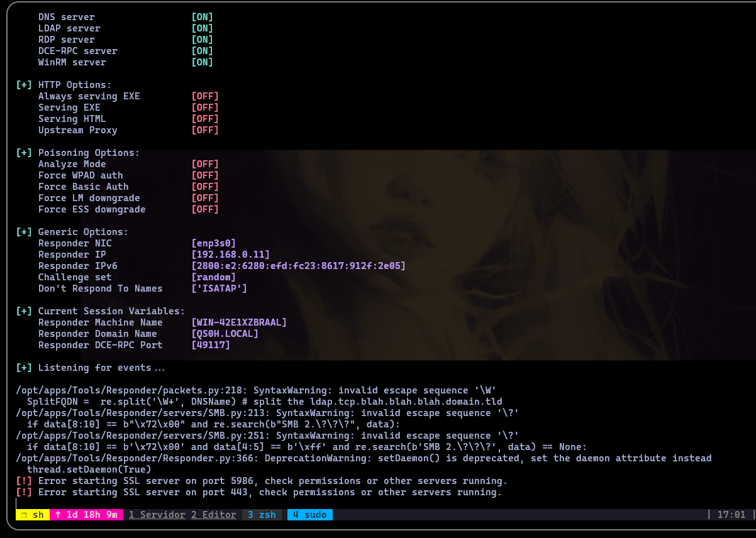Click the Don't Respond To Names label

click(x=100, y=288)
